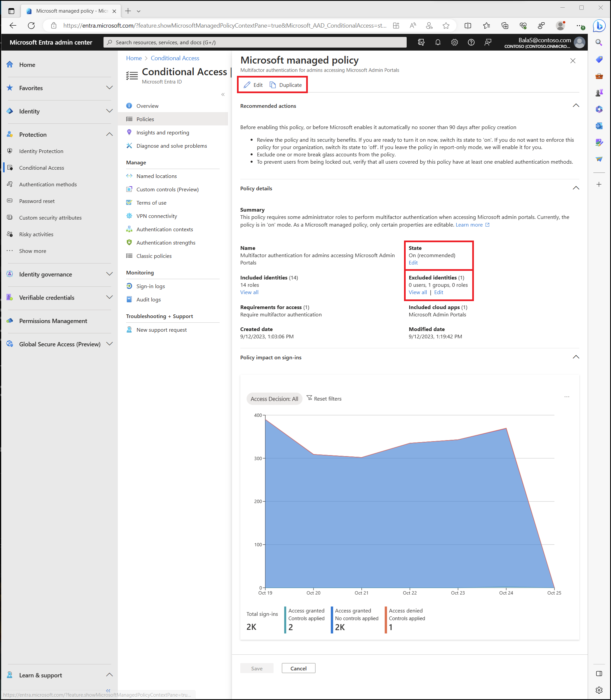Click the Edit toolbar button
The image size is (611, 700).
click(x=253, y=85)
